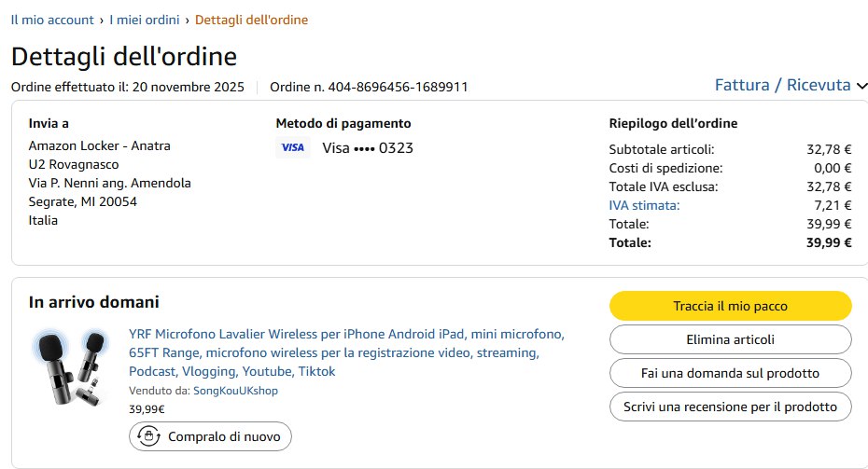Click the Visa card logo icon
The image size is (868, 469).
pos(293,147)
